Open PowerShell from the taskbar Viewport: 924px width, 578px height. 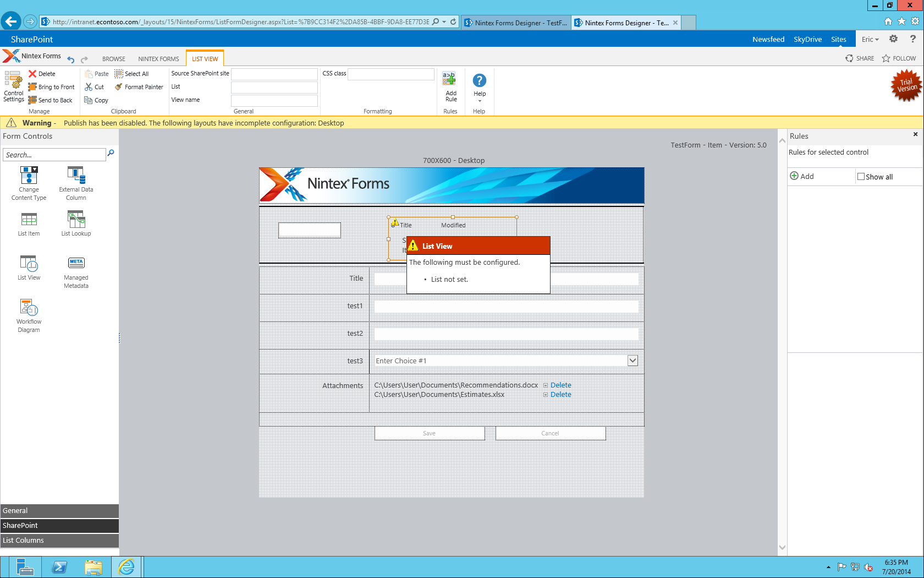(x=59, y=567)
